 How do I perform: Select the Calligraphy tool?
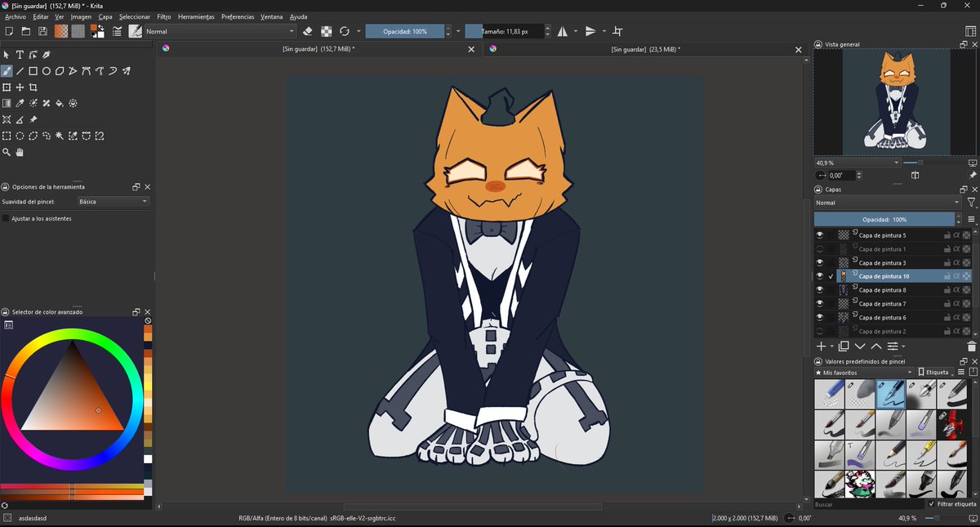47,55
